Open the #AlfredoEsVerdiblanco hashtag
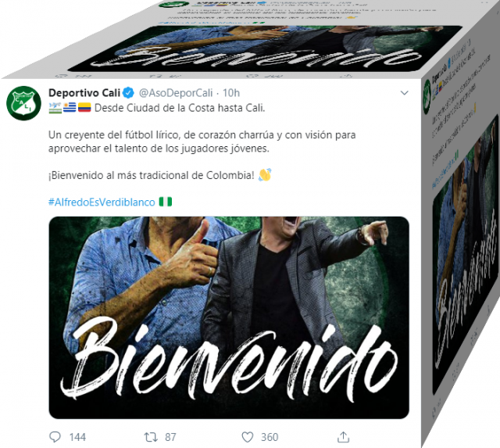Screen dimensions: 500x448 click(102, 202)
